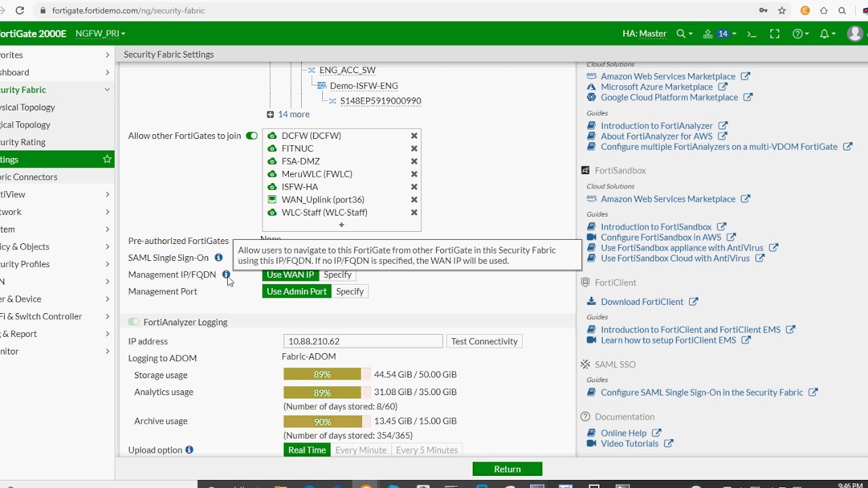This screenshot has width=868, height=488.
Task: Select Every 5 Minutes upload option
Action: pos(427,450)
